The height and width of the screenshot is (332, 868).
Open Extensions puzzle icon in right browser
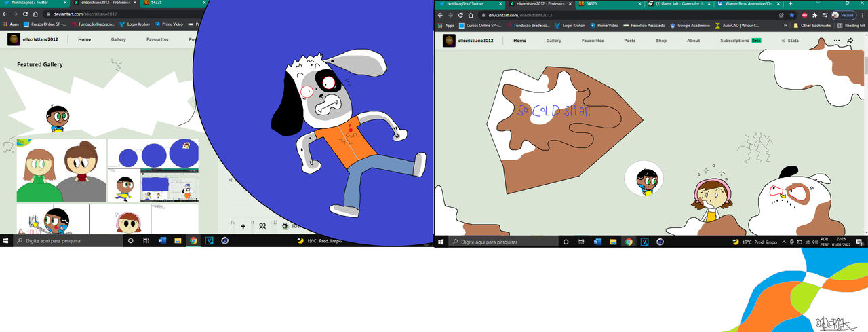pos(814,14)
